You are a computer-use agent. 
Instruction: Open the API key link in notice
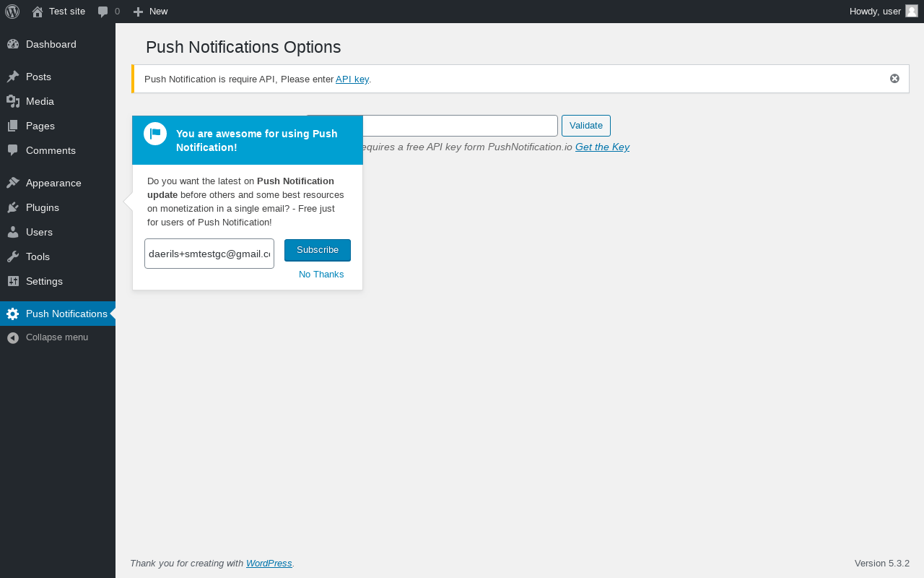pos(352,79)
